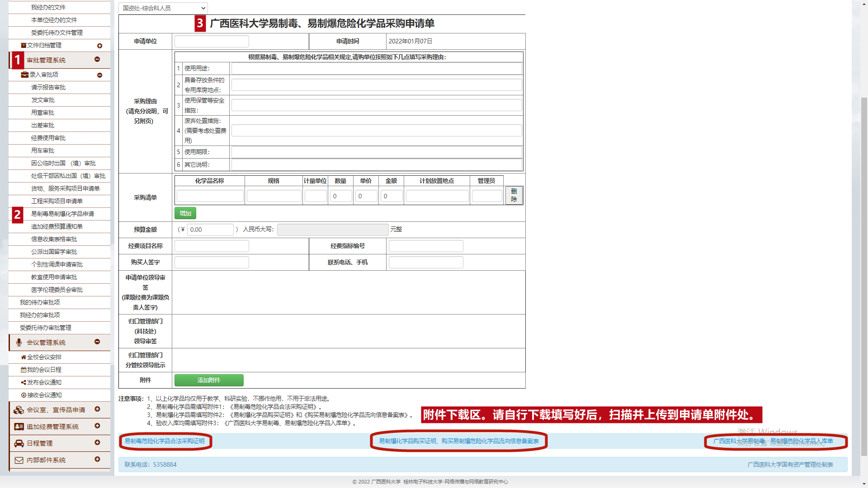Open 易制毒易制爆化学品申请 menu item

pyautogui.click(x=62, y=214)
